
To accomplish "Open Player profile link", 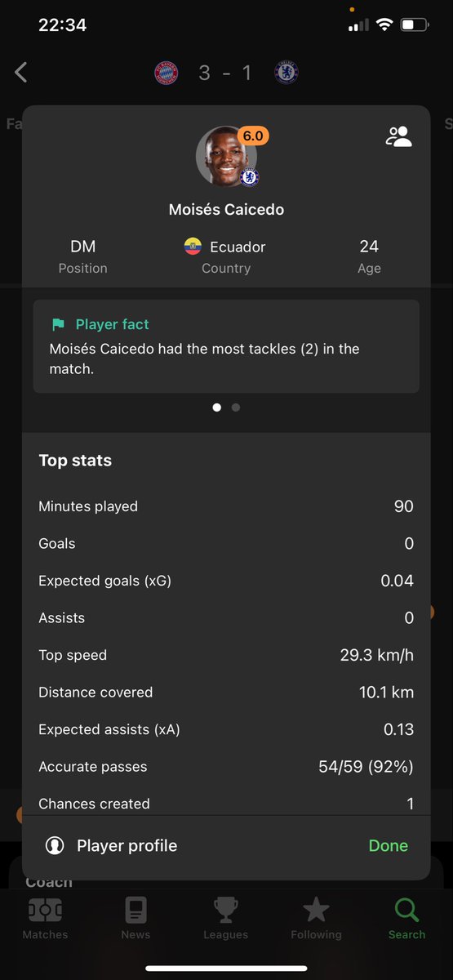I will [x=127, y=846].
